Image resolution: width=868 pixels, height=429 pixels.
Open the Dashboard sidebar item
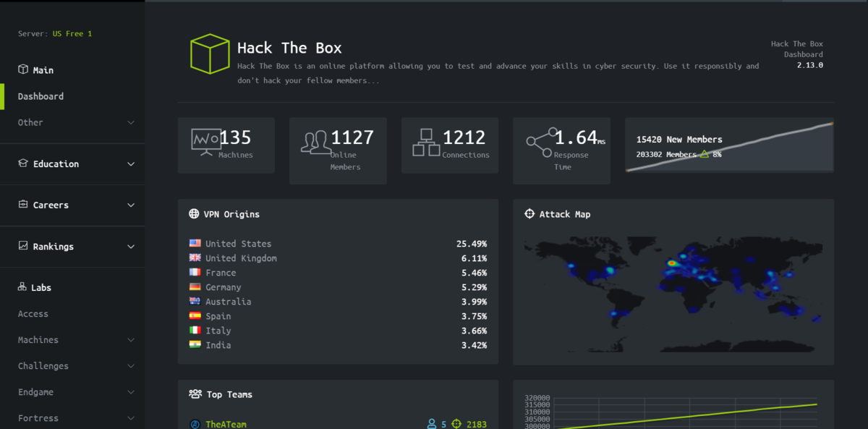pos(41,96)
